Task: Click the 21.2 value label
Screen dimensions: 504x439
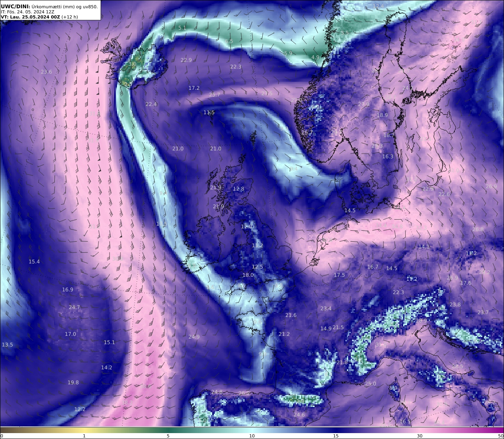Action: (284, 334)
